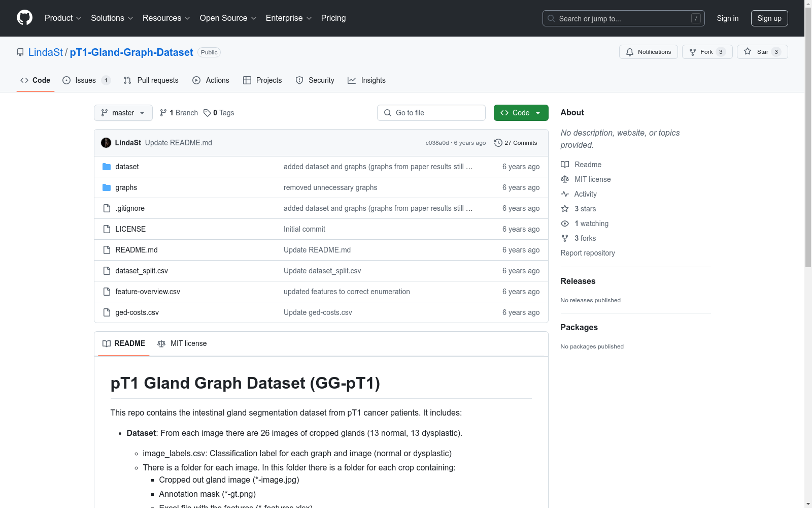812x508 pixels.
Task: Click the dataset_split.csv file icon
Action: pyautogui.click(x=107, y=271)
